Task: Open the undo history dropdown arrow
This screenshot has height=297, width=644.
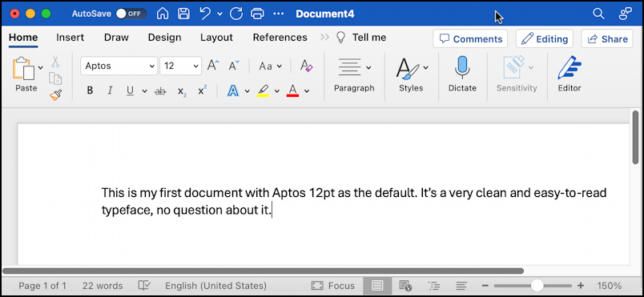Action: (219, 14)
